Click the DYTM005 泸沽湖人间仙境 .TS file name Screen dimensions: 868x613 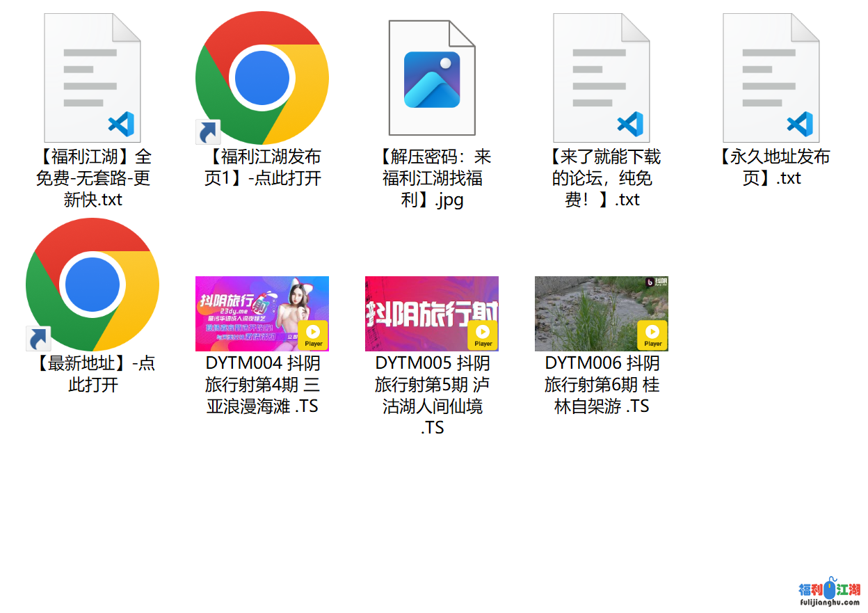[x=432, y=395]
